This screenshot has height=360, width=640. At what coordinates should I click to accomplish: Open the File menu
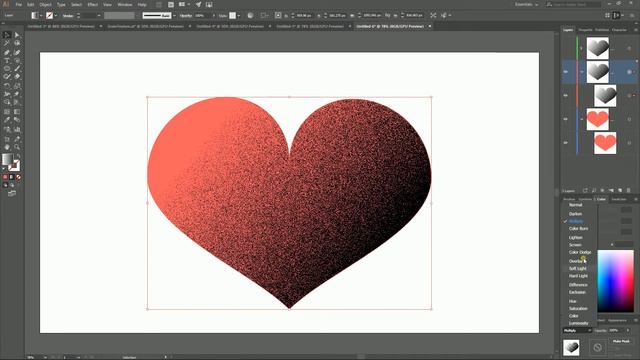pyautogui.click(x=18, y=4)
